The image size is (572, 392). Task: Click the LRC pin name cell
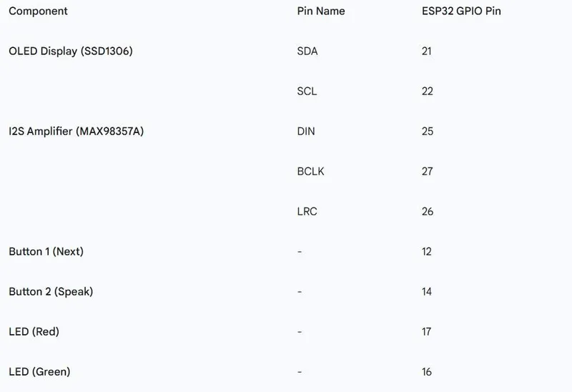click(307, 212)
